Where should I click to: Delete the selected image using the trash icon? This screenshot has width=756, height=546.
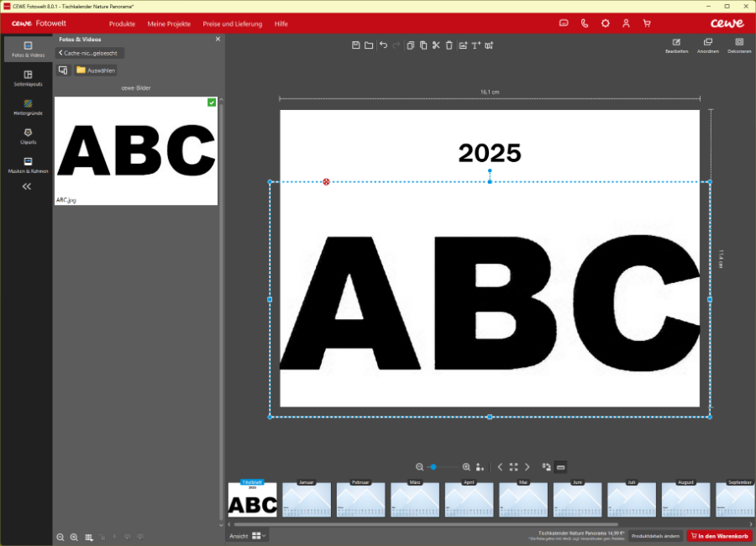click(449, 45)
